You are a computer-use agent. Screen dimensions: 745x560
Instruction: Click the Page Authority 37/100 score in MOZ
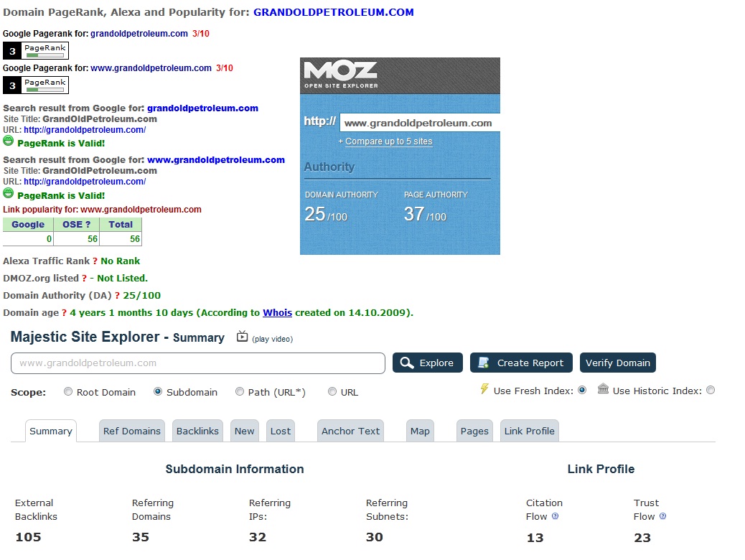pyautogui.click(x=425, y=215)
